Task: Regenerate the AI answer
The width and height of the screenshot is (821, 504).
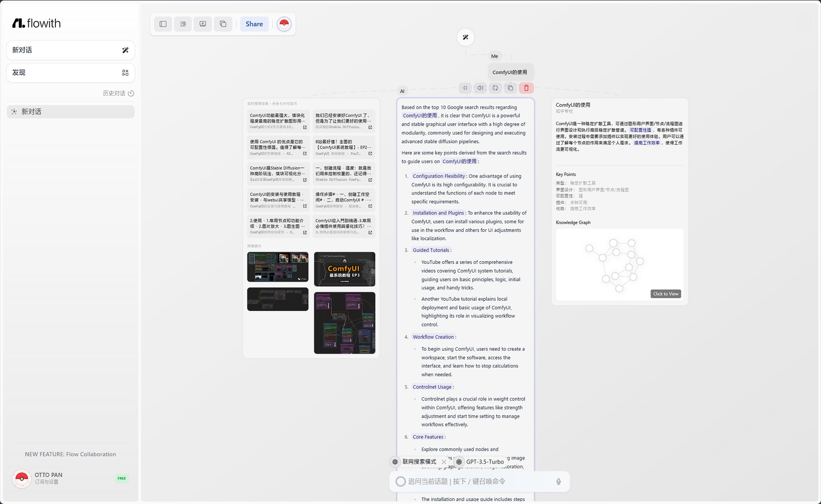Action: click(x=495, y=88)
